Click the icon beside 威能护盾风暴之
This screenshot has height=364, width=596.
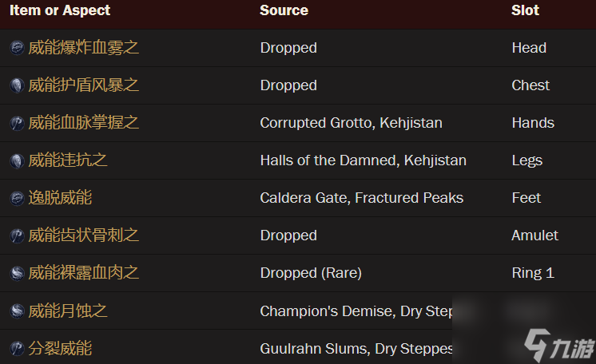17,85
